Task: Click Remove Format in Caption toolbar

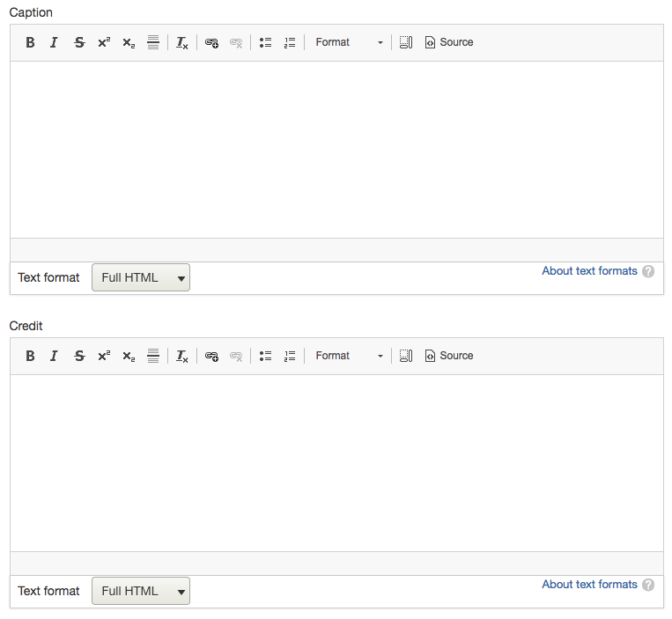Action: 182,42
